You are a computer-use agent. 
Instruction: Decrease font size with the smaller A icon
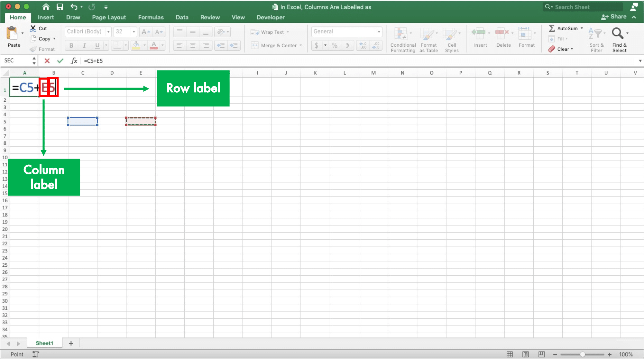tap(159, 32)
